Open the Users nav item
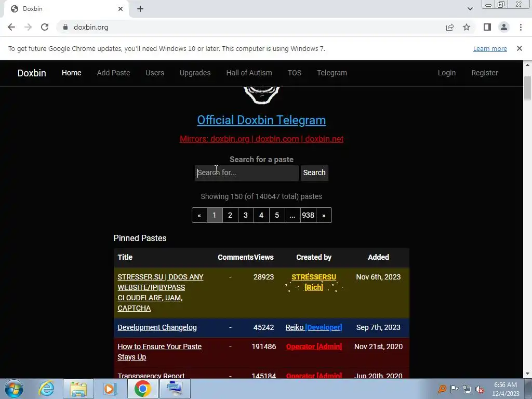532x399 pixels. [155, 73]
